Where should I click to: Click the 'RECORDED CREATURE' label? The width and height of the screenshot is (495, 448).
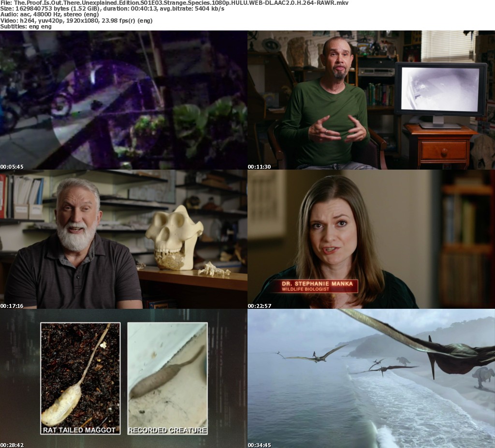click(167, 430)
